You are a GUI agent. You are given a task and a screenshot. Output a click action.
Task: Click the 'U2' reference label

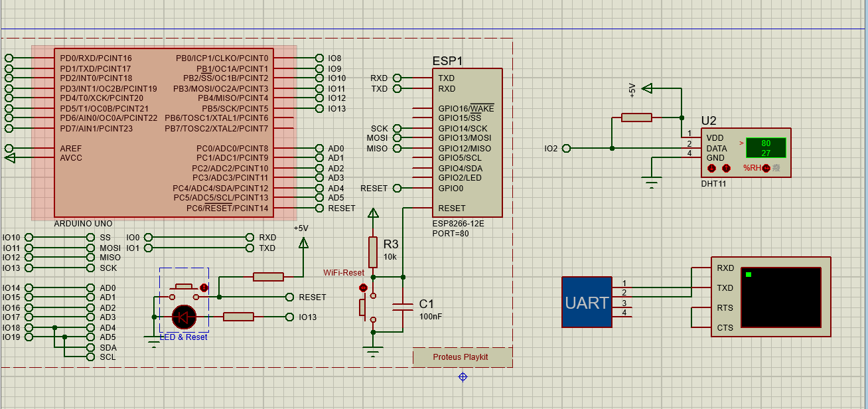(709, 121)
